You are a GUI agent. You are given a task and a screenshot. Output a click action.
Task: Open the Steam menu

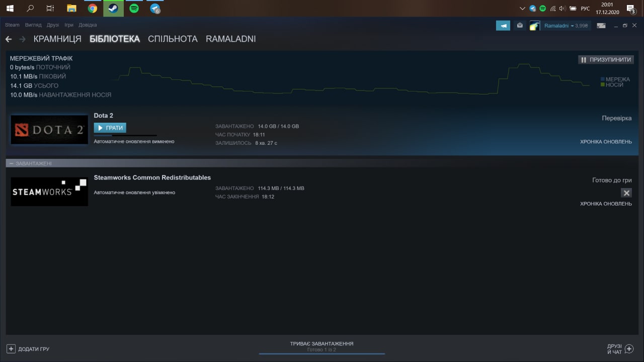click(12, 25)
